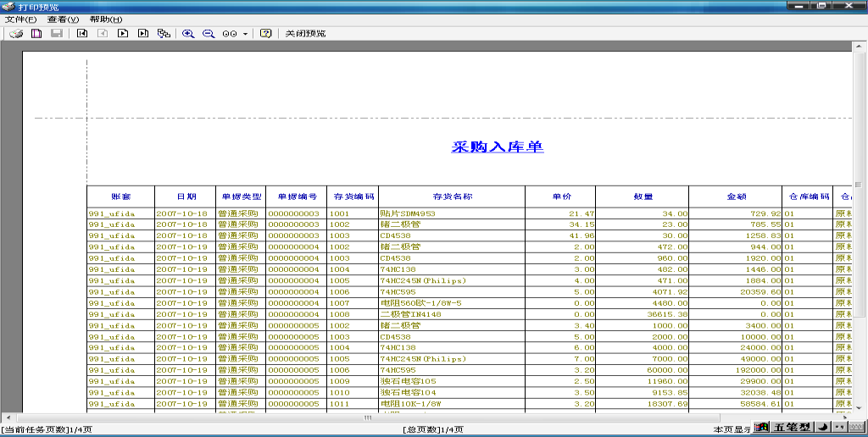Expand the zoom ratio dropdown arrow
The width and height of the screenshot is (868, 437).
click(245, 34)
